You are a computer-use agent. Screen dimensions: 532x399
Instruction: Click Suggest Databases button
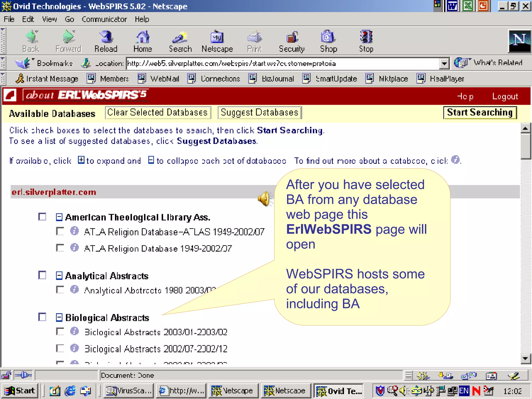[x=260, y=112]
